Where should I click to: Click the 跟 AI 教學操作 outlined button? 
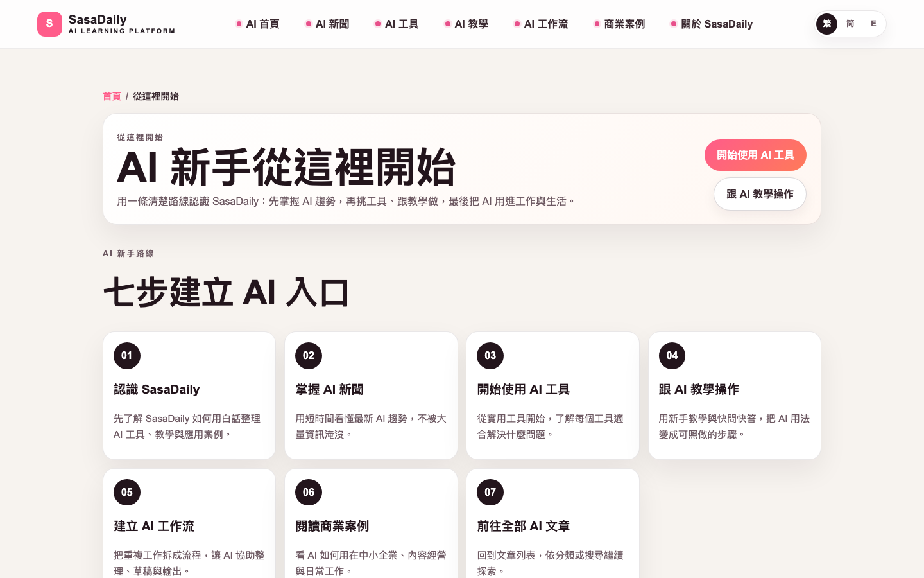point(760,194)
